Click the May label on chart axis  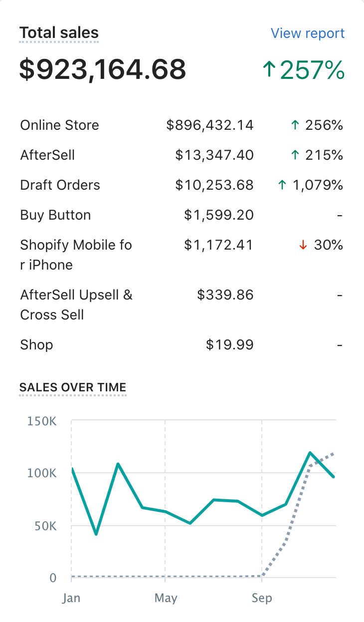point(166,598)
